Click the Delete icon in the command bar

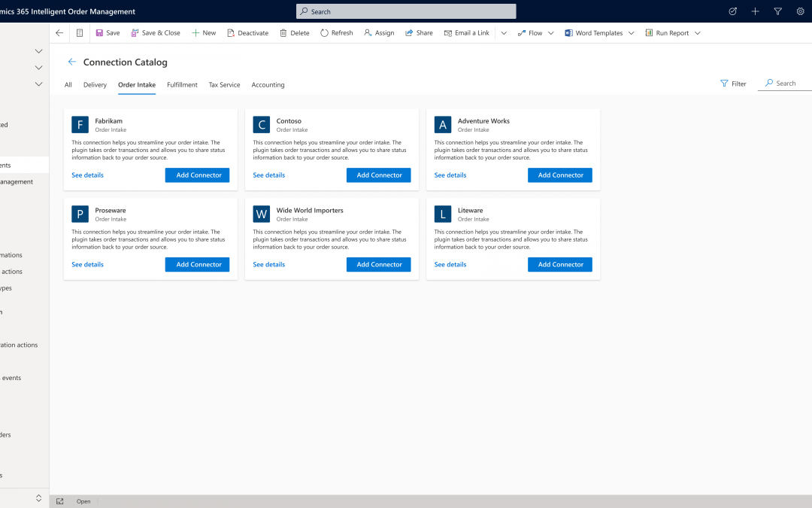(x=283, y=32)
